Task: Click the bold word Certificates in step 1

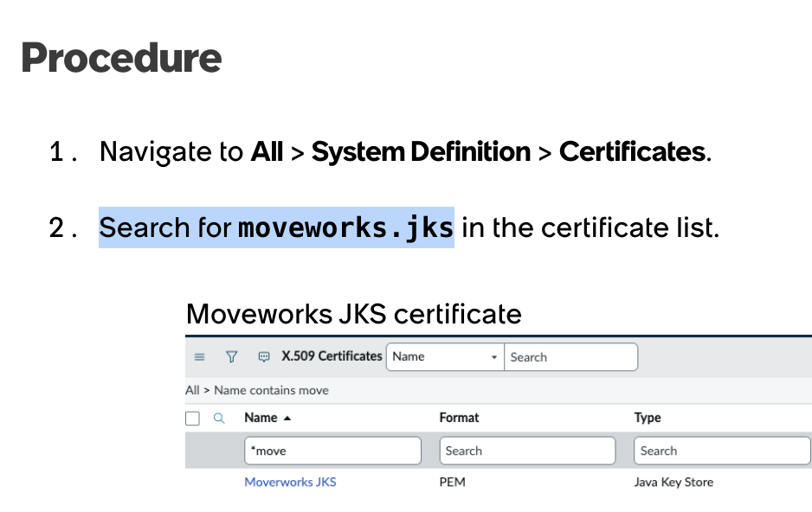Action: tap(632, 151)
